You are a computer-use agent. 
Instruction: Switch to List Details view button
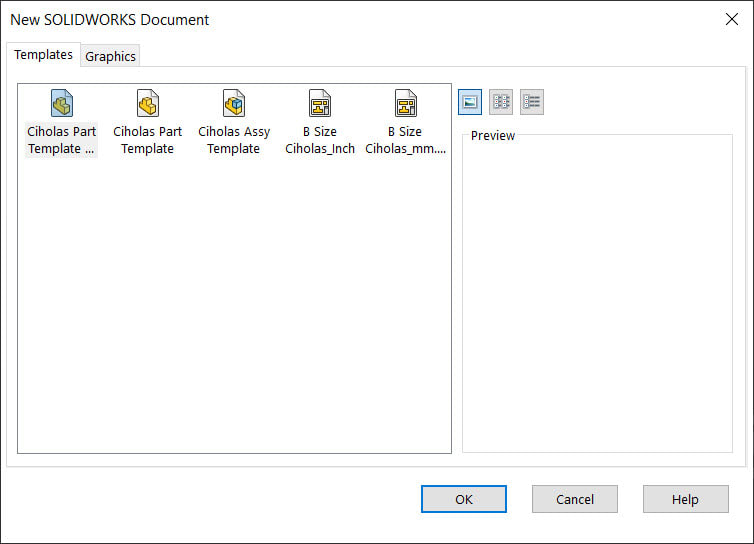coord(532,102)
